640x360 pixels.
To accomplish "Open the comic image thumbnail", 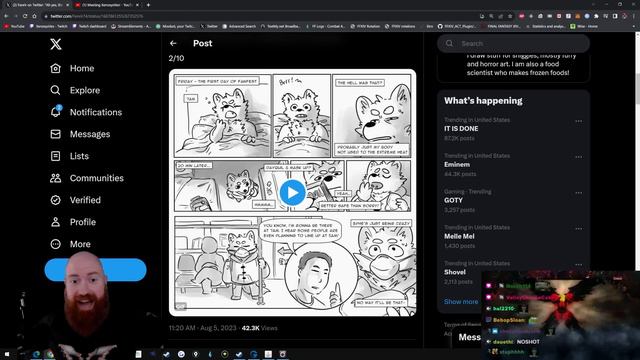I will pyautogui.click(x=292, y=193).
